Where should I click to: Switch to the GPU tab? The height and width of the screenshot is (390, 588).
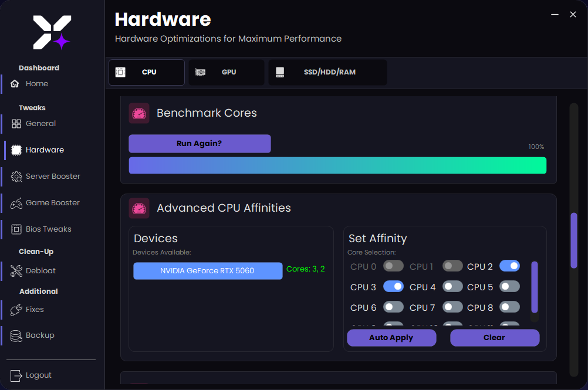[x=226, y=72]
